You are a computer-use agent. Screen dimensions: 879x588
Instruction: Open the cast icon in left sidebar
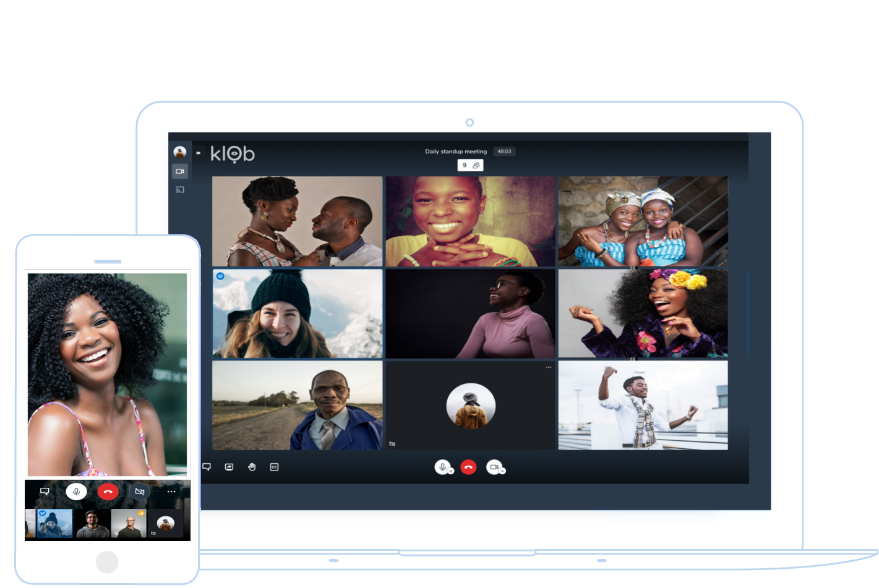point(179,190)
